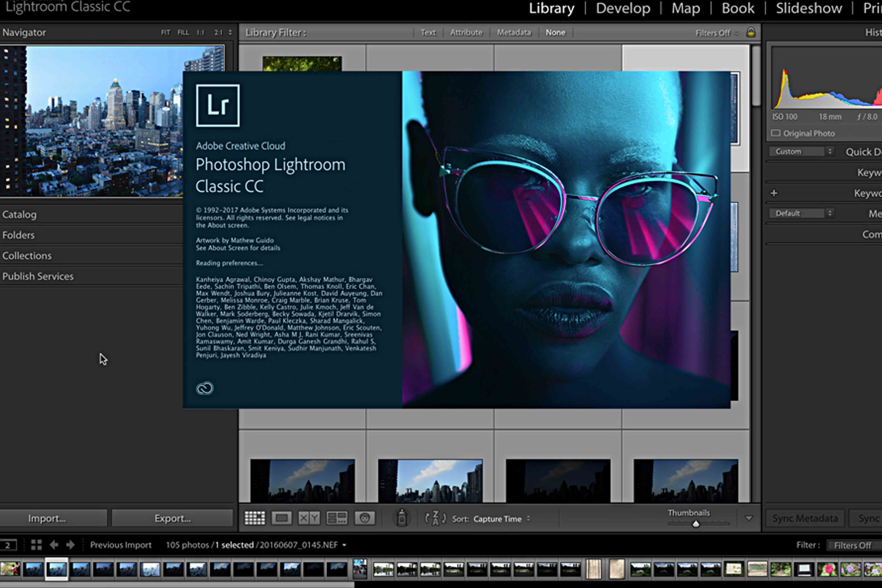Image resolution: width=882 pixels, height=588 pixels.
Task: Go forward with filmstrip right arrow
Action: (70, 545)
